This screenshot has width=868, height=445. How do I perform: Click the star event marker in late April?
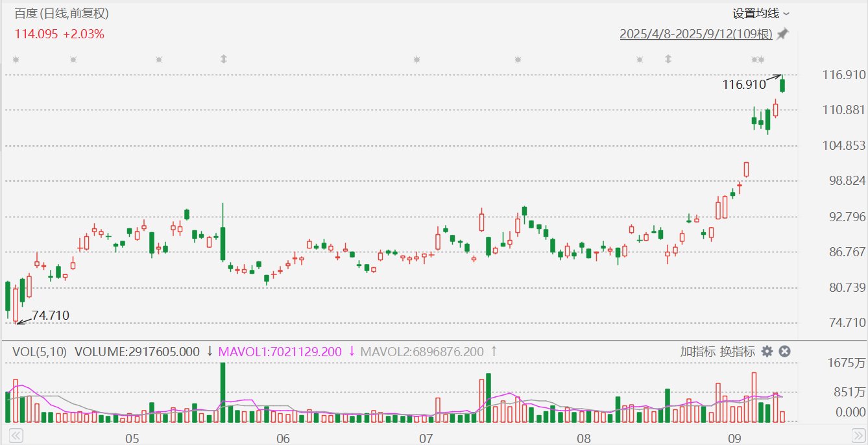[x=73, y=60]
